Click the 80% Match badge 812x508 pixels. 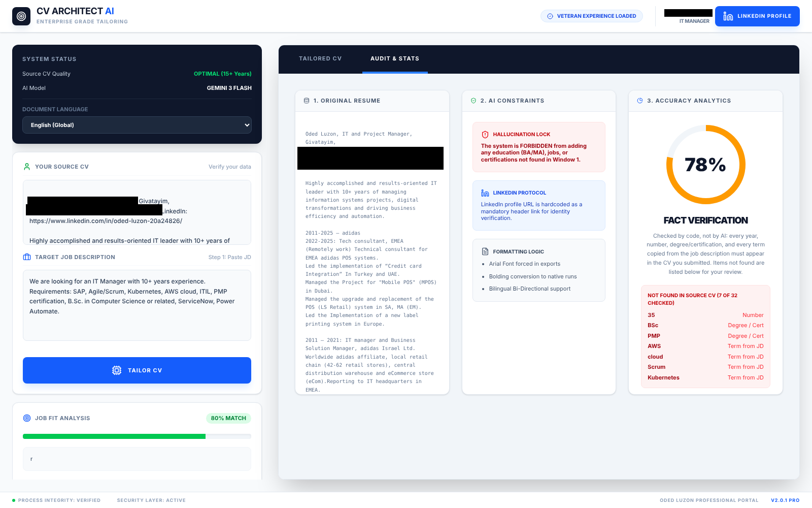(228, 418)
